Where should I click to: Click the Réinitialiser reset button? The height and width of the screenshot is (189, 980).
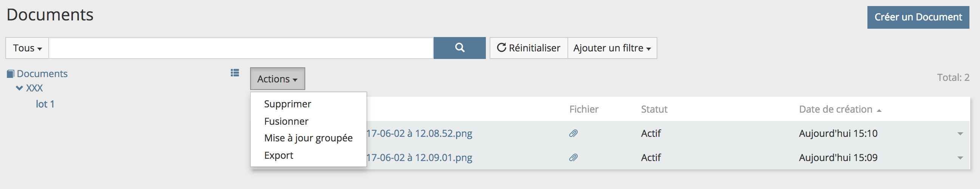pos(529,48)
